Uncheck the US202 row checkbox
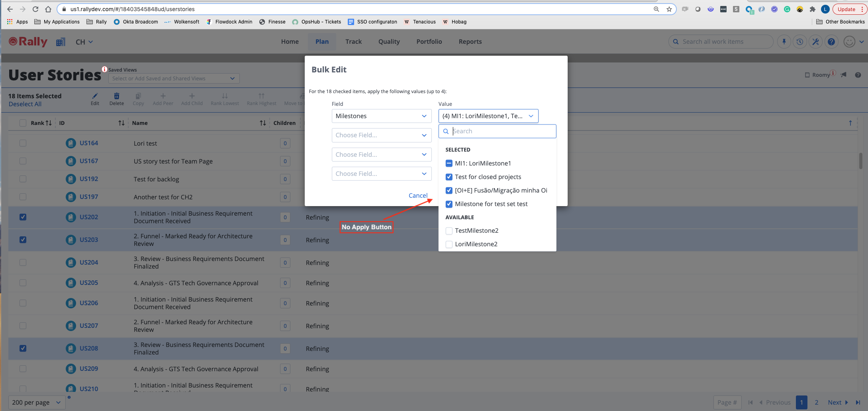 pos(23,217)
